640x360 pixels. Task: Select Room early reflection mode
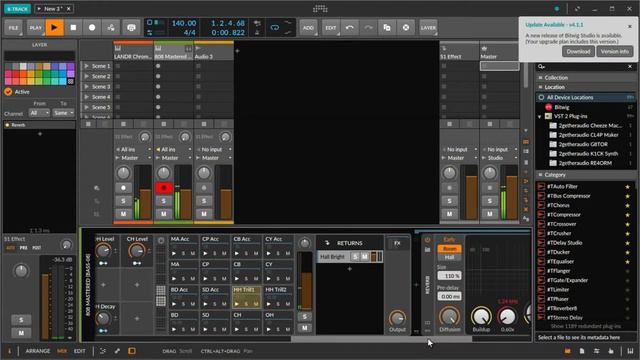[449, 249]
